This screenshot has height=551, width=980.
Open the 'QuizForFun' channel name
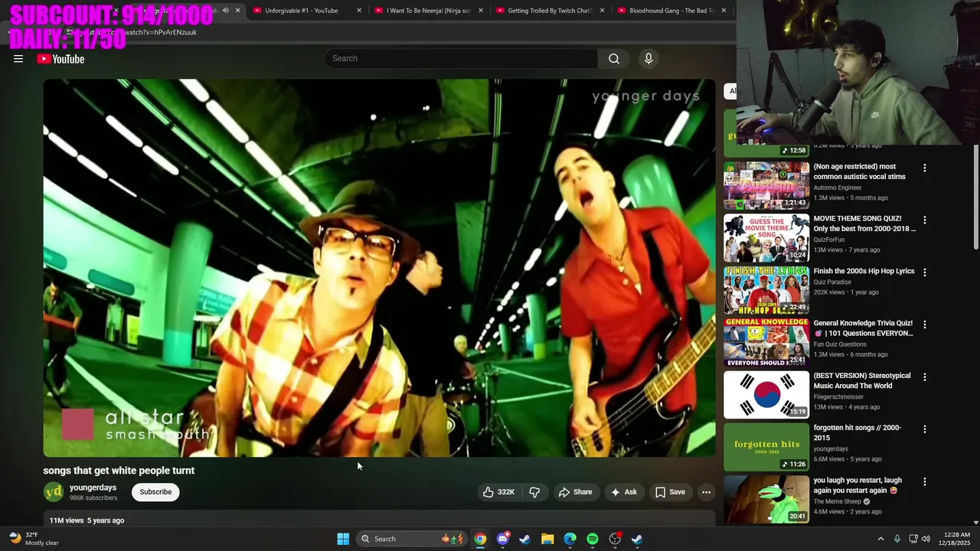829,240
